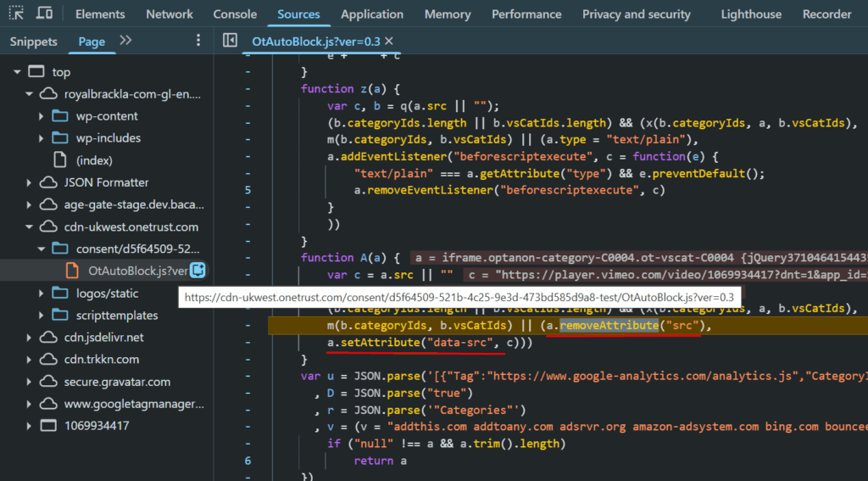Click the line 5 gutter number
This screenshot has height=481, width=868.
[248, 190]
